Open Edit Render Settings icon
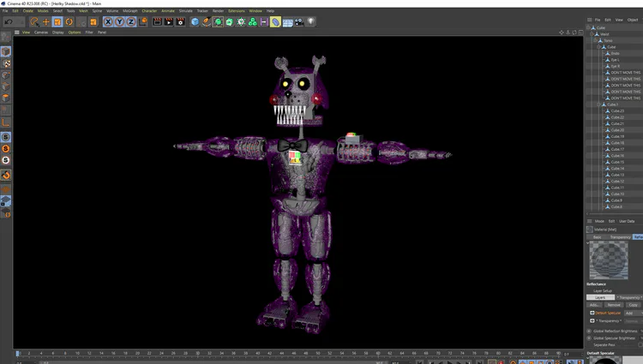Screen dimensions: 643x364 [180, 21]
